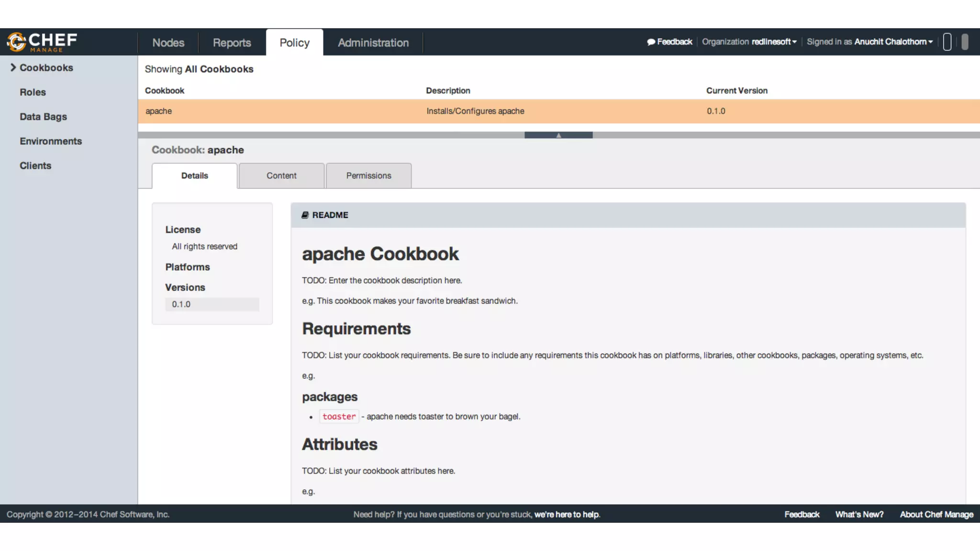Click the Feedback speech bubble icon

(x=651, y=42)
